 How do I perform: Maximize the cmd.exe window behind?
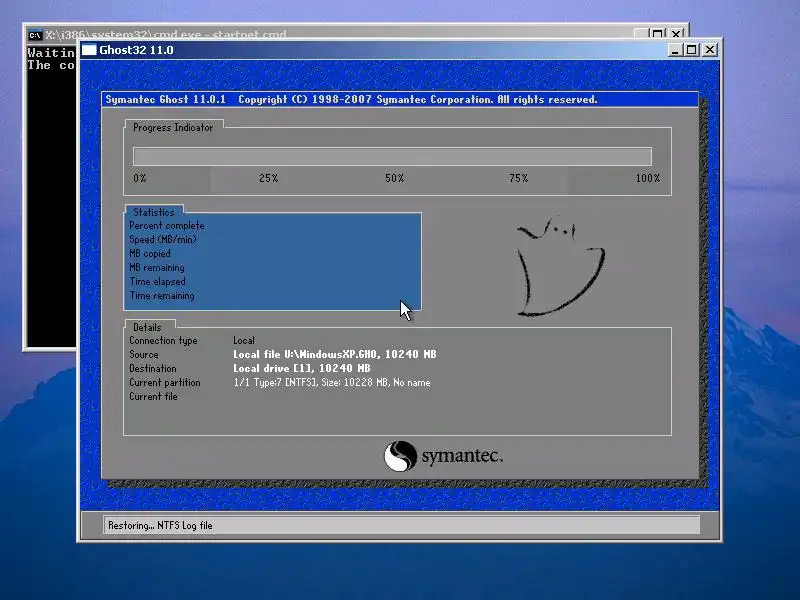coord(658,34)
